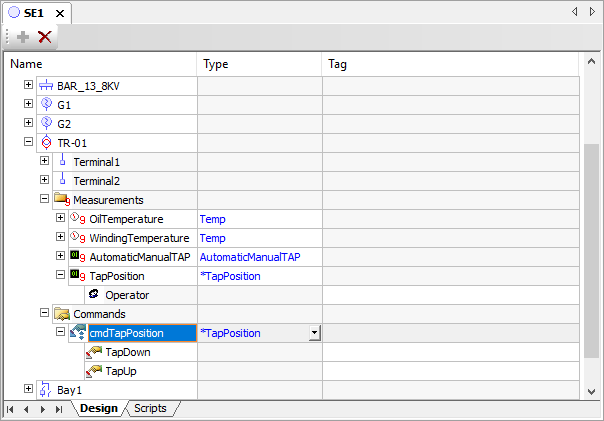Screen dimensions: 604x421
Task: Switch to the Scripts tab
Action: (150, 409)
